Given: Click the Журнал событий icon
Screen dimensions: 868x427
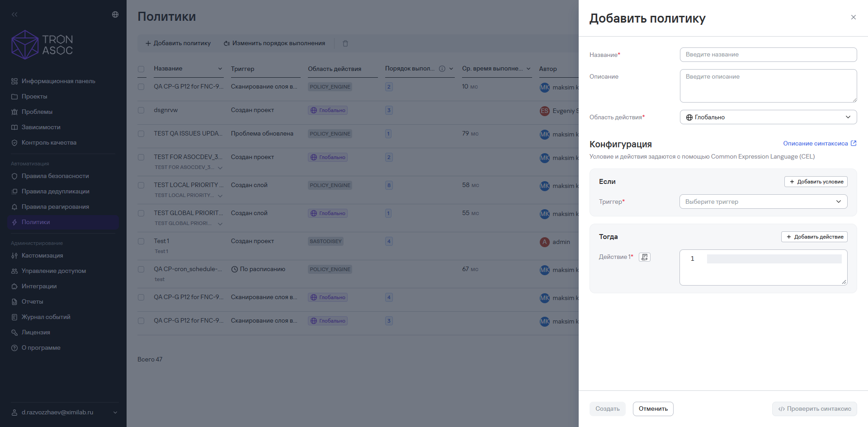Looking at the screenshot, I should pyautogui.click(x=14, y=317).
